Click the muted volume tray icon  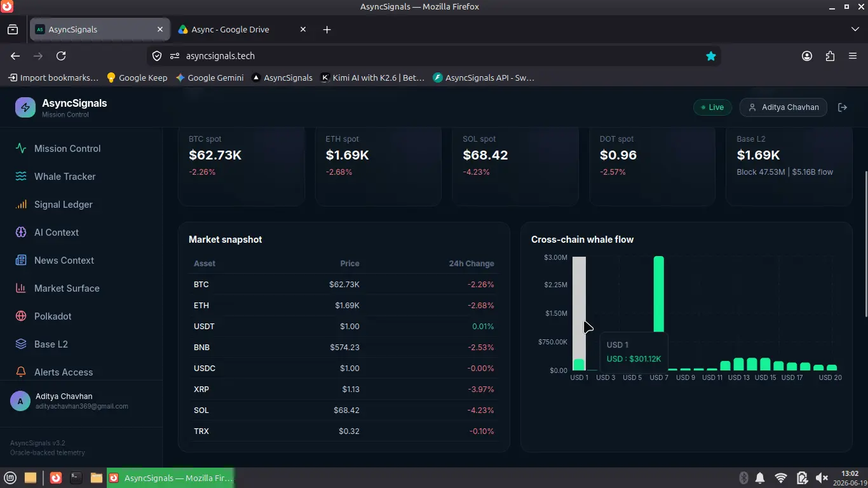pyautogui.click(x=822, y=478)
